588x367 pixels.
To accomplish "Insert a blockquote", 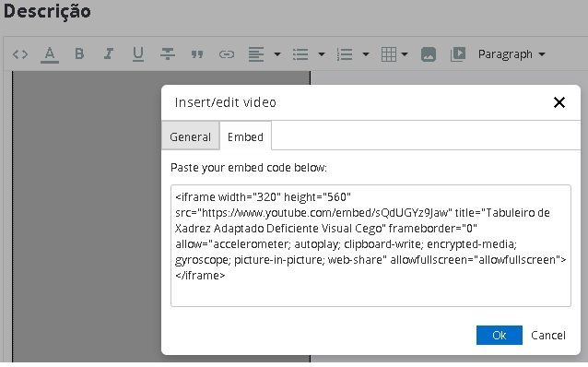I will 197,54.
